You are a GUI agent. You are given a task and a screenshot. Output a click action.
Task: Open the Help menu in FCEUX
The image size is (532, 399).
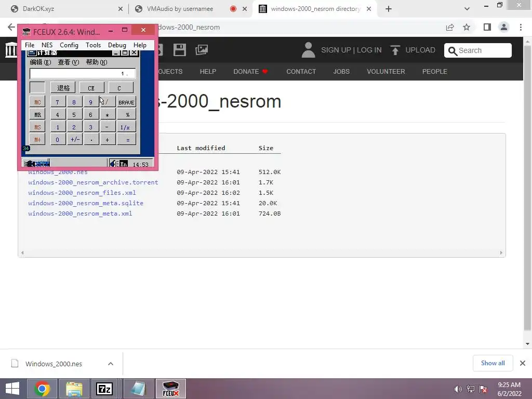(140, 45)
